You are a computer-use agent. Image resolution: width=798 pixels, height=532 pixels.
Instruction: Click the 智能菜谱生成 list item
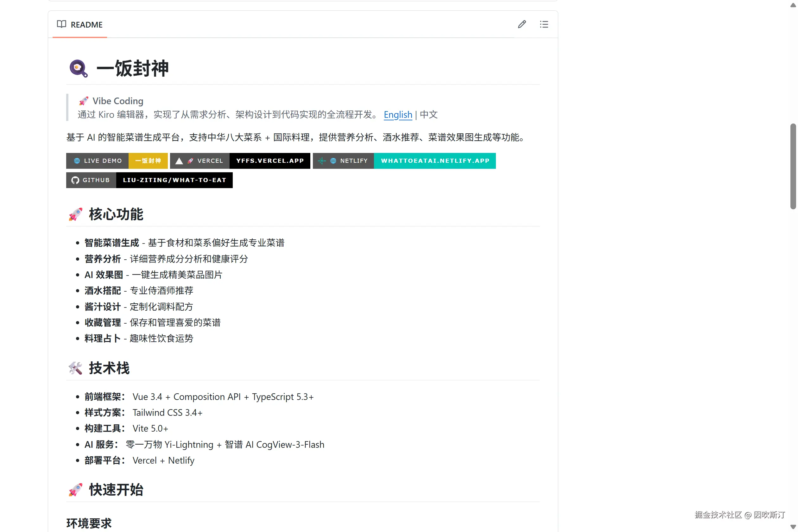coord(184,243)
